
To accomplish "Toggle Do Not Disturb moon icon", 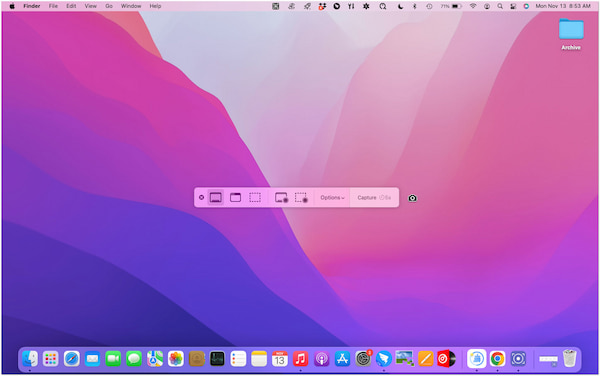I will (x=400, y=6).
